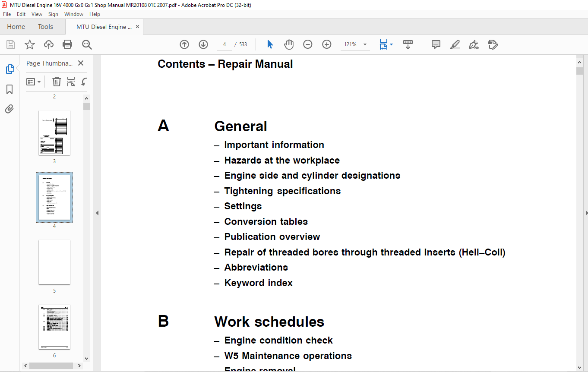Select the MTU Diesel Engine document tab
Screen dimensions: 588x372
104,27
